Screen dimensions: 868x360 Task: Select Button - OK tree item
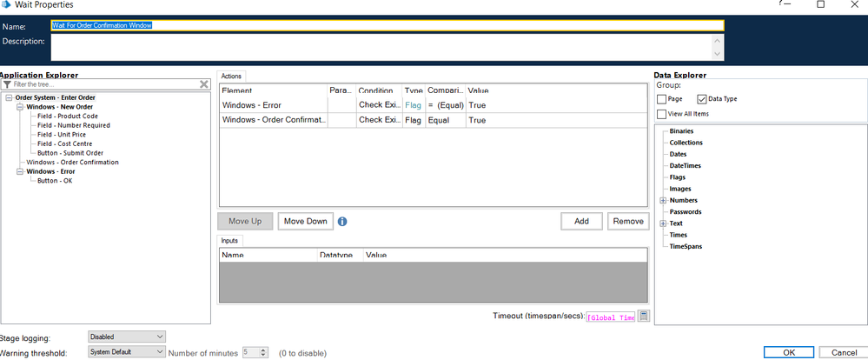55,181
